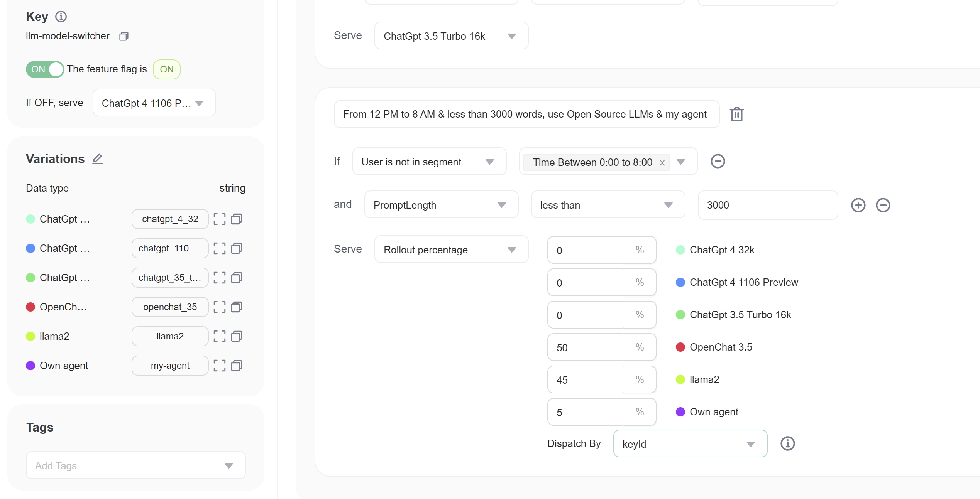Copy the my-agent variation value
This screenshot has width=980, height=499.
pyautogui.click(x=237, y=366)
